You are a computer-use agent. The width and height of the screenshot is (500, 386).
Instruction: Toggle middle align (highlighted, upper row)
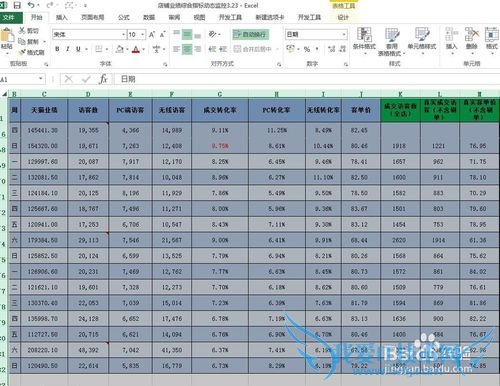coord(187,34)
